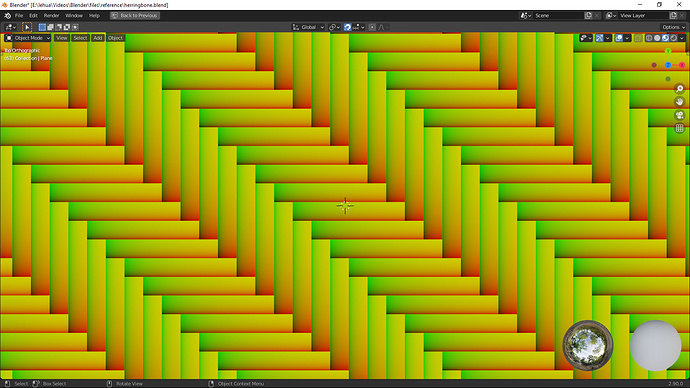The image size is (690, 388).
Task: Choose Intersect selection mode icon
Action: click(x=75, y=27)
